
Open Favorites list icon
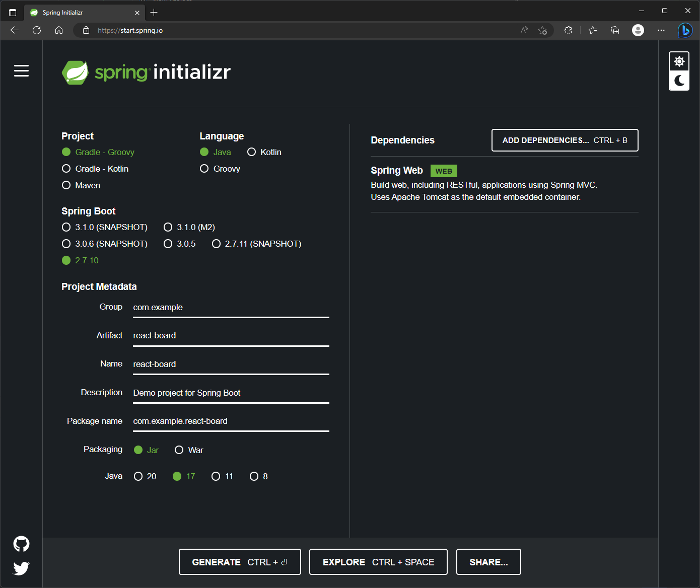(x=593, y=30)
